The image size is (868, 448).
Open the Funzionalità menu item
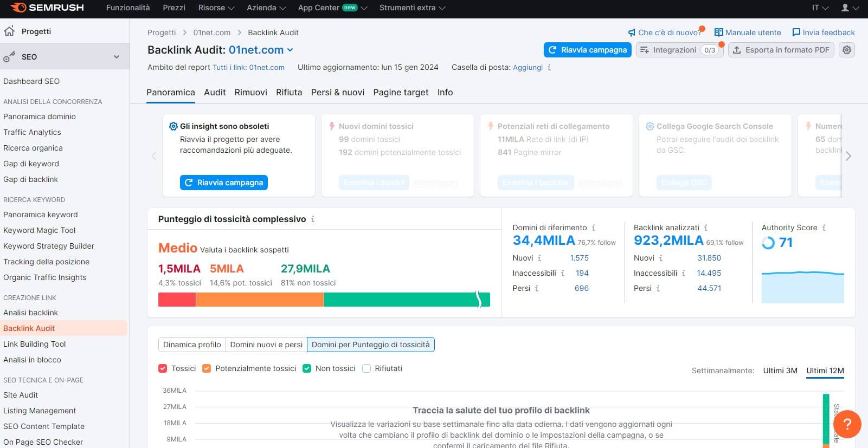coord(128,8)
